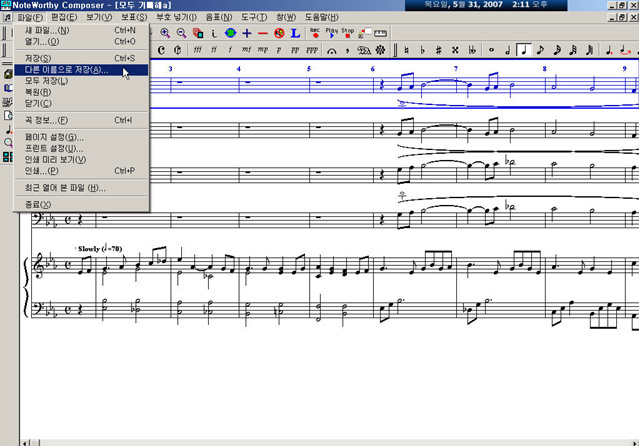The height and width of the screenshot is (446, 639).
Task: Select quarter note duration
Action: pyautogui.click(x=524, y=50)
